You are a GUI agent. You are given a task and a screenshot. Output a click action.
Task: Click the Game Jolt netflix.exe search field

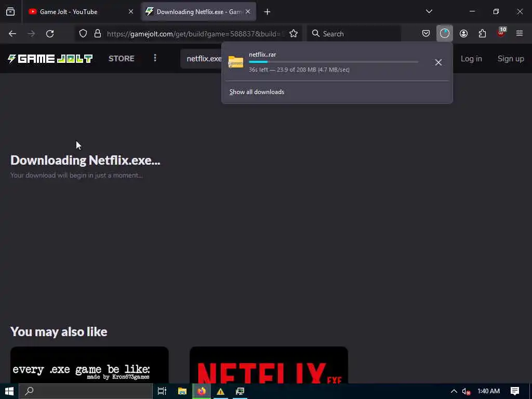click(201, 59)
